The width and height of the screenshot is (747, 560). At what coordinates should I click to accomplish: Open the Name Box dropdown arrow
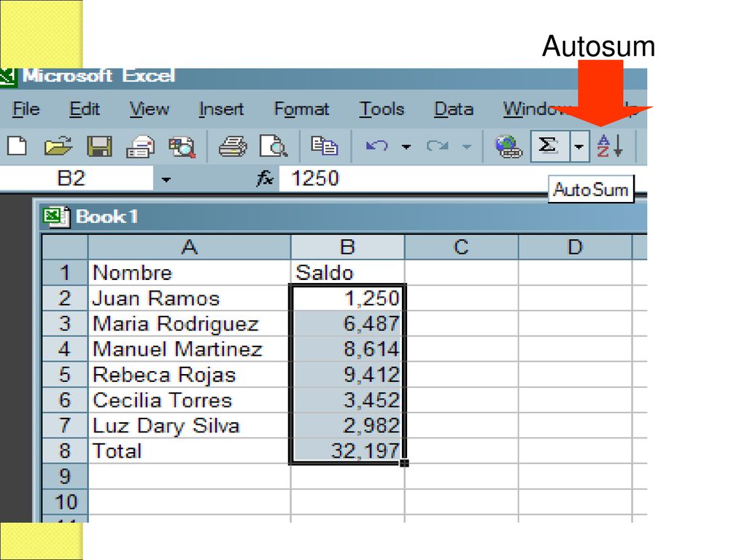[x=166, y=179]
